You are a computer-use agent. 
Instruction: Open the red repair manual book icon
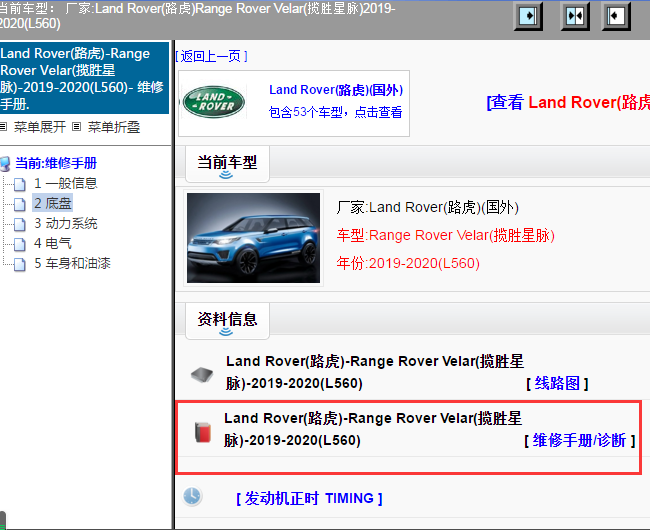pos(203,432)
